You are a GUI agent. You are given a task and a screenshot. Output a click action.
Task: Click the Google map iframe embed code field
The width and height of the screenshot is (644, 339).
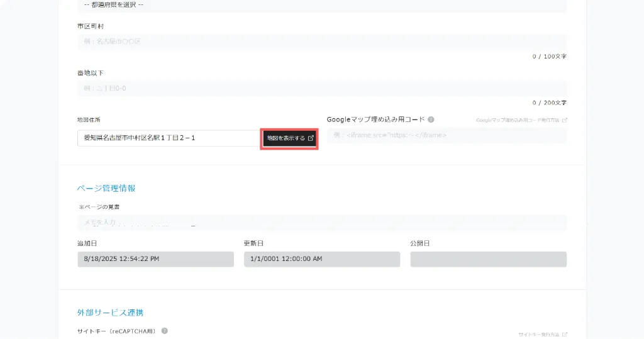pos(447,135)
